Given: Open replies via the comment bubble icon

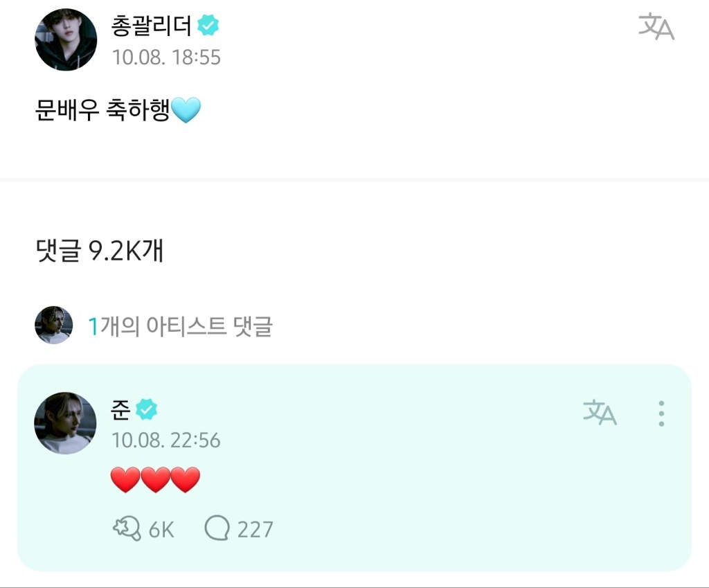Looking at the screenshot, I should click(x=217, y=528).
